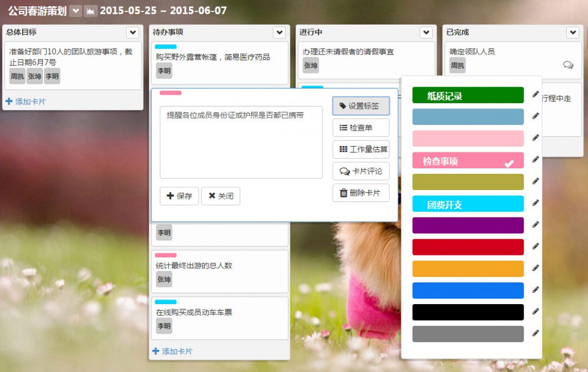The height and width of the screenshot is (372, 588).
Task: Expand project title dropdown arrow
Action: coord(75,11)
